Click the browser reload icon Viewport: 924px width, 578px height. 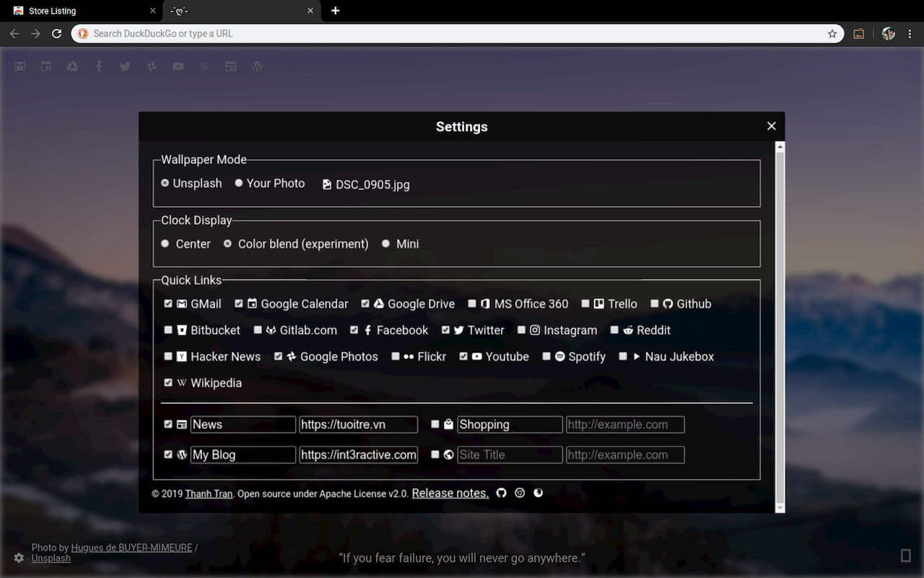56,33
